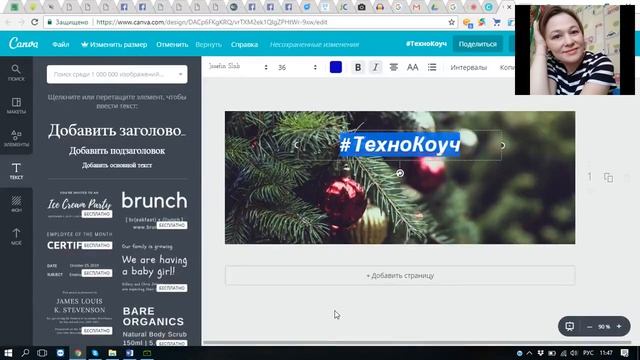Select the James Louis K. Stevenson template

pos(79,313)
